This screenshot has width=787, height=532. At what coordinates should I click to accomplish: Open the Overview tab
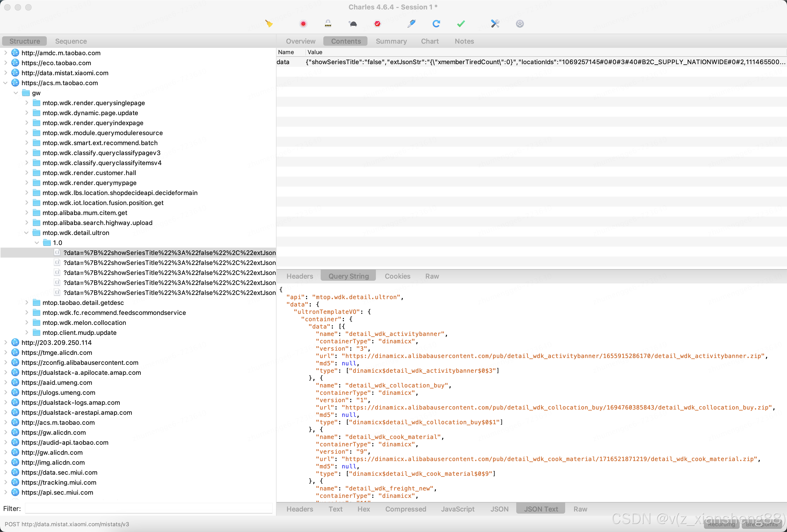pos(300,41)
